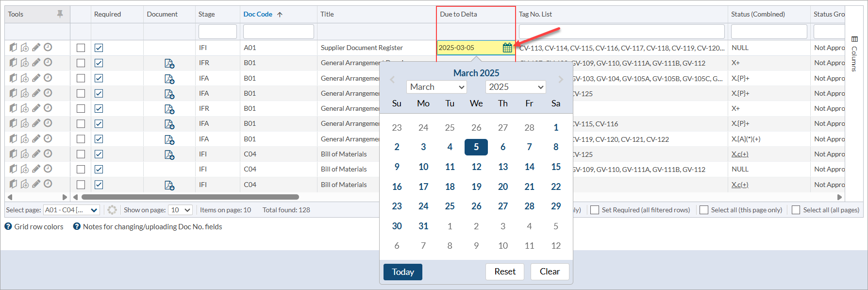Open the Select page dropdown
Image resolution: width=868 pixels, height=290 pixels.
(71, 210)
